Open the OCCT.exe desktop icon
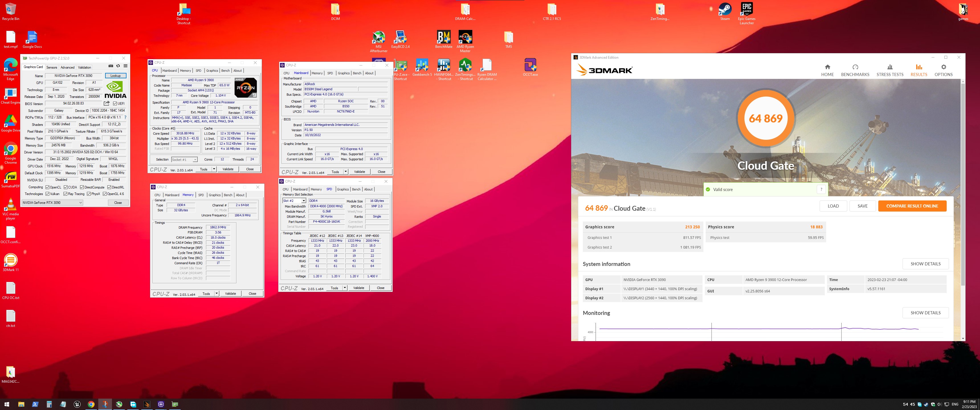This screenshot has height=410, width=980. click(530, 68)
